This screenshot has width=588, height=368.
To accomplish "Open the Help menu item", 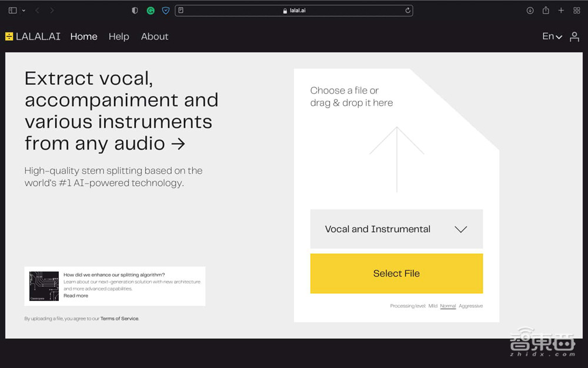I will (x=119, y=37).
